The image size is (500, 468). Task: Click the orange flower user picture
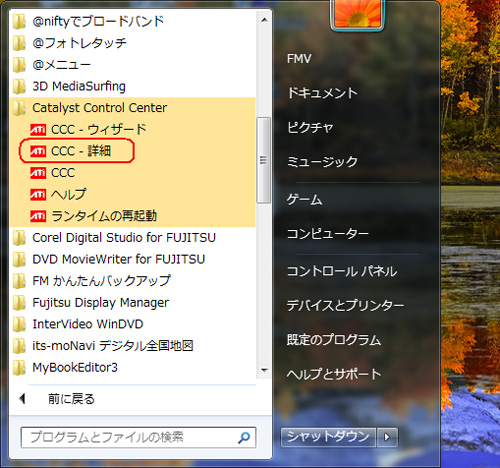pyautogui.click(x=357, y=14)
